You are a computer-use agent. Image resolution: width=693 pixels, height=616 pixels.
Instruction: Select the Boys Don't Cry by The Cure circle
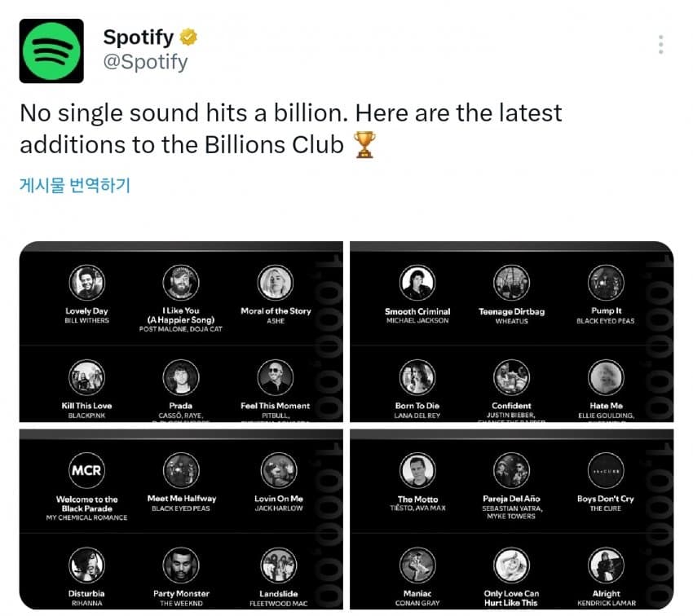pyautogui.click(x=605, y=471)
